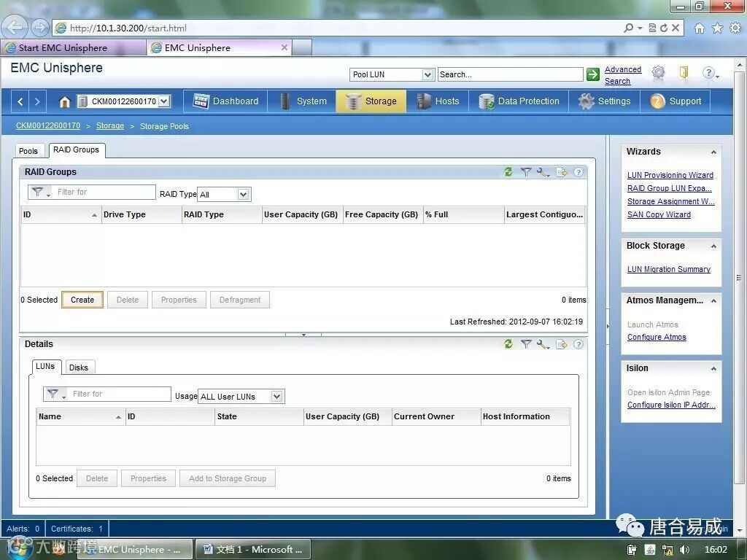Switch to the Disks tab in Details
Viewport: 747px width, 560px height.
[x=79, y=367]
